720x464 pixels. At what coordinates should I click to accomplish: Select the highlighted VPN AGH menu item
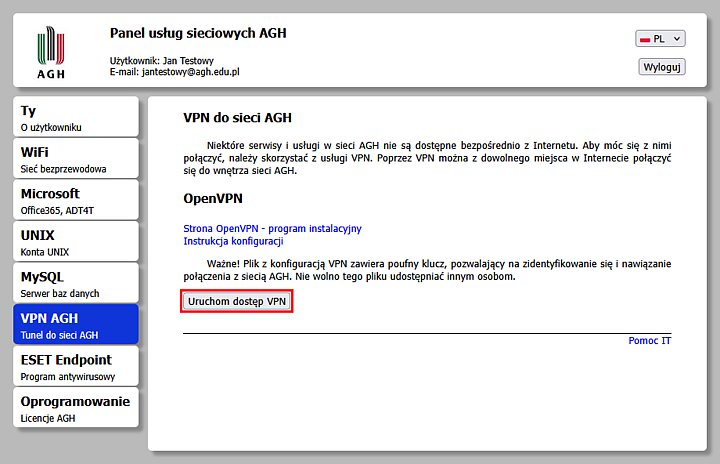click(76, 324)
